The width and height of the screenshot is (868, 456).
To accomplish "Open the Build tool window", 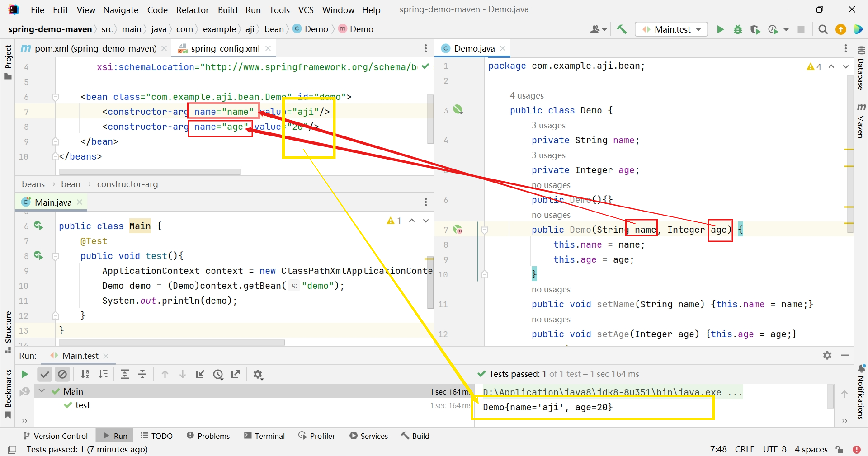I will click(x=415, y=436).
